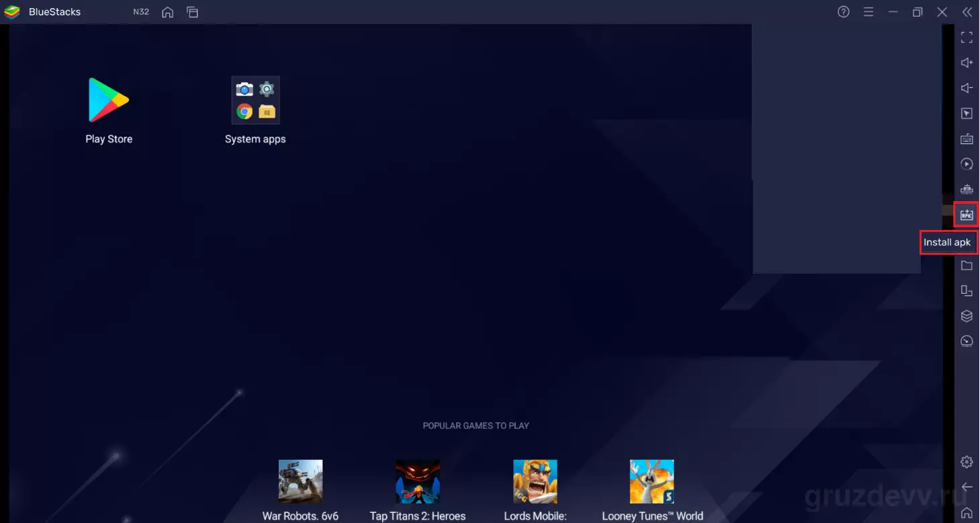Launch War Robots game

click(x=300, y=482)
